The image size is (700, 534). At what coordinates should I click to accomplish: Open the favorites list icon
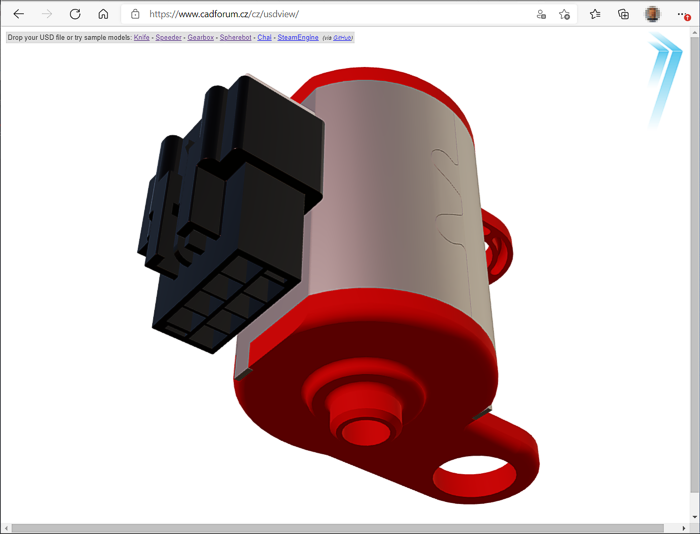595,14
